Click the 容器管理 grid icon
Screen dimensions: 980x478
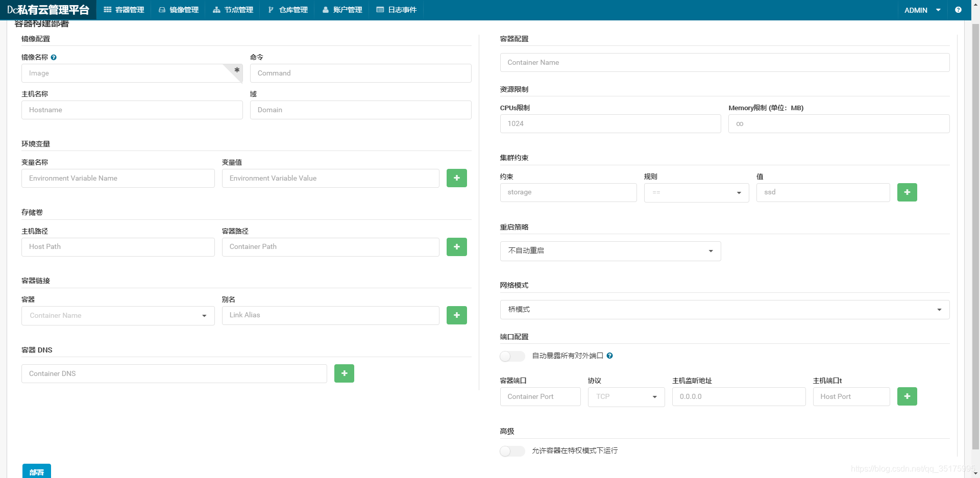(107, 10)
